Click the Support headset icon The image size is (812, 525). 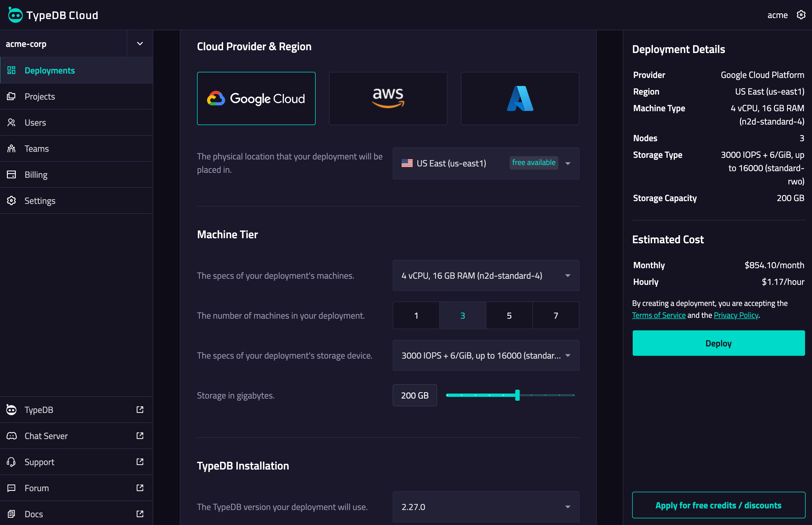[12, 462]
